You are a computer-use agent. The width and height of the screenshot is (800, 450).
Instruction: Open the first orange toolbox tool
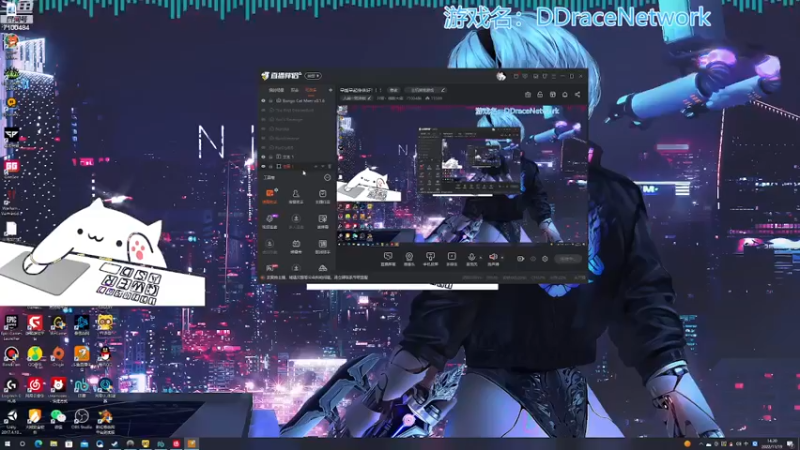[x=270, y=195]
